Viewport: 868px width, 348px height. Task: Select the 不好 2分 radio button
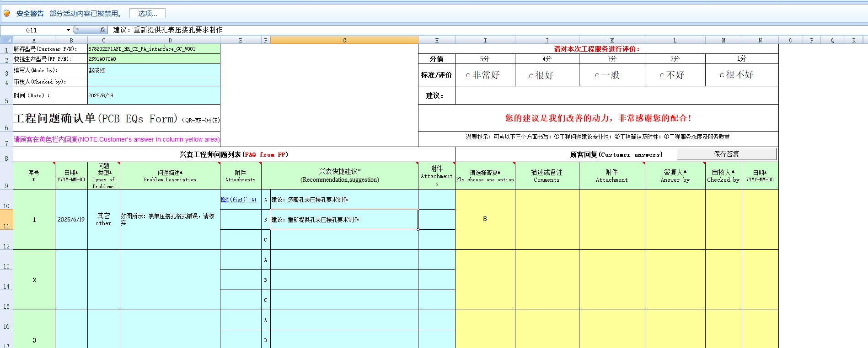[x=662, y=75]
